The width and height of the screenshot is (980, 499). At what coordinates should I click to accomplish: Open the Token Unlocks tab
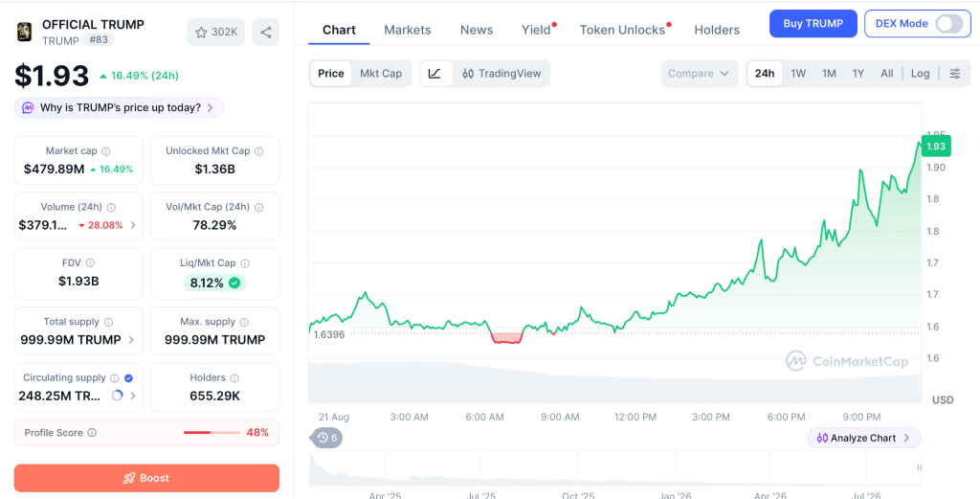coord(622,30)
